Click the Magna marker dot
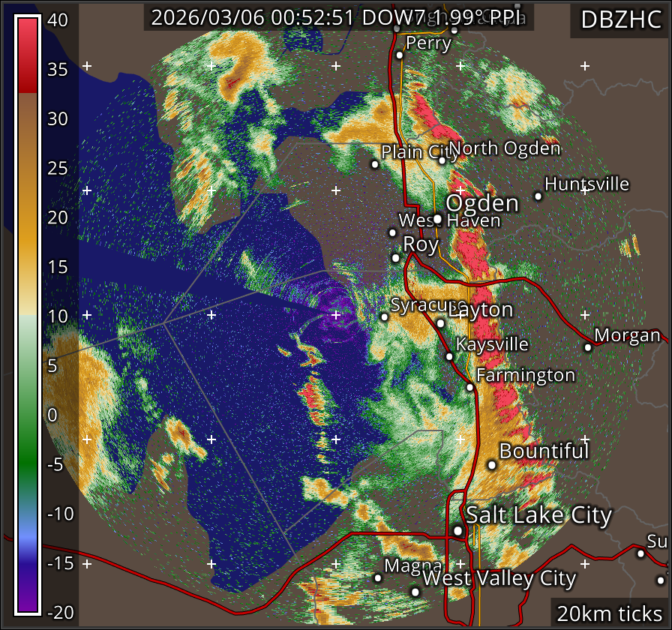 378,577
